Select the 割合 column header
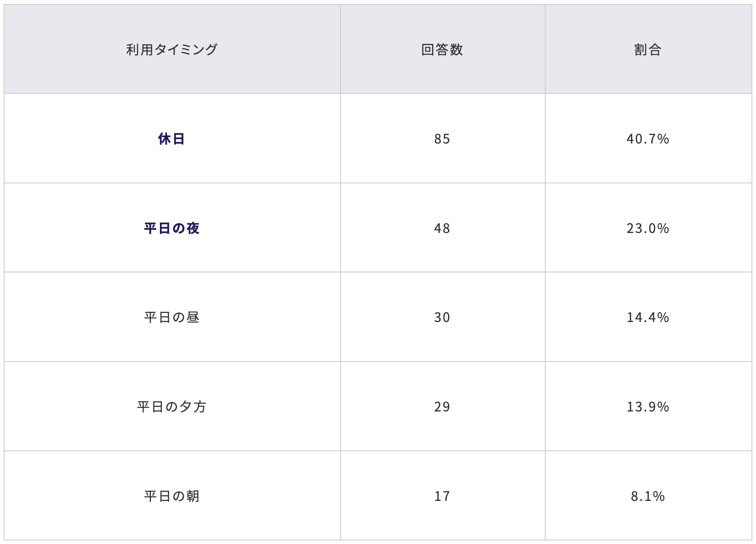 [x=648, y=50]
